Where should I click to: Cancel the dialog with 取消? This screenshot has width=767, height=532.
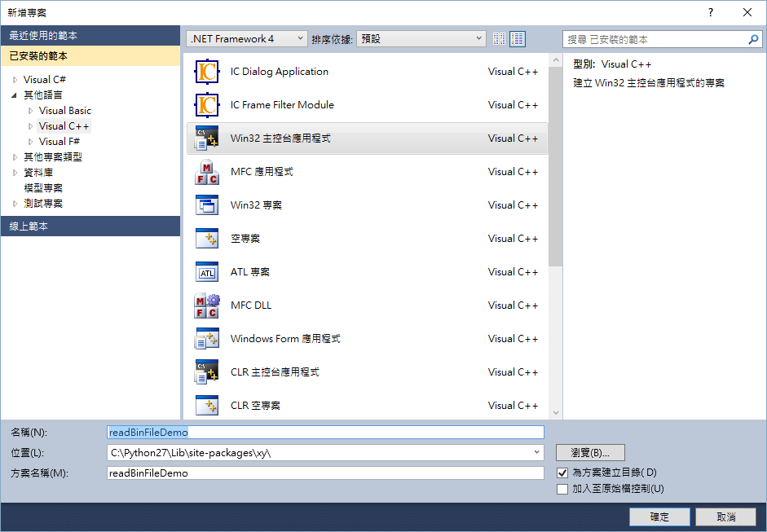pyautogui.click(x=726, y=517)
